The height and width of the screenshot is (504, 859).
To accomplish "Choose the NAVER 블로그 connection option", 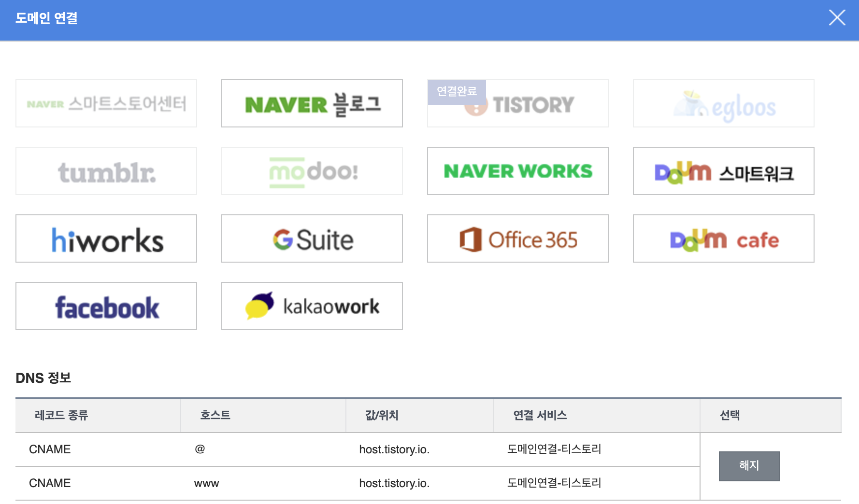I will pyautogui.click(x=312, y=103).
